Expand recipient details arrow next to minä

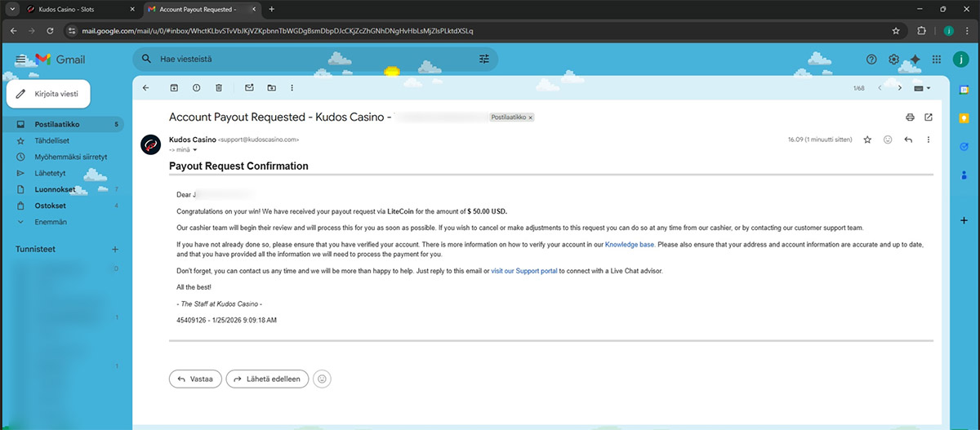coord(195,150)
